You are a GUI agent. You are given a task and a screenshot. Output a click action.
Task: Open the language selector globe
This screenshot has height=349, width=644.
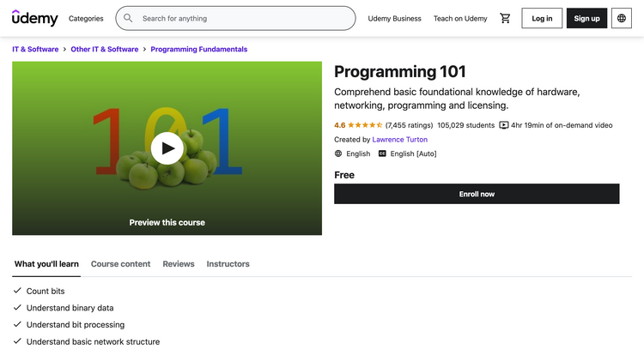[x=622, y=18]
